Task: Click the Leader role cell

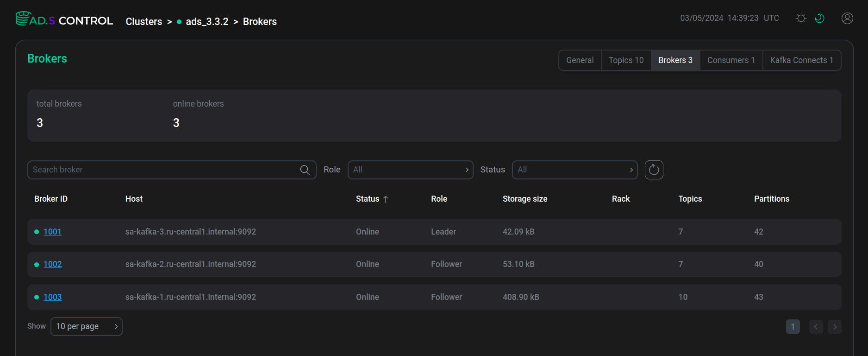Action: (443, 232)
